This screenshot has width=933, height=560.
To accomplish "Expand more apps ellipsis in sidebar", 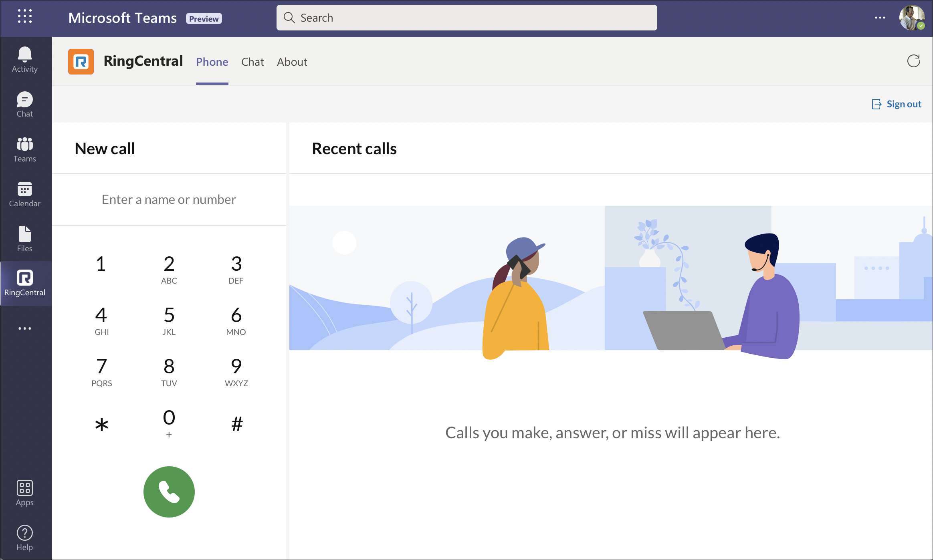I will pos(24,328).
